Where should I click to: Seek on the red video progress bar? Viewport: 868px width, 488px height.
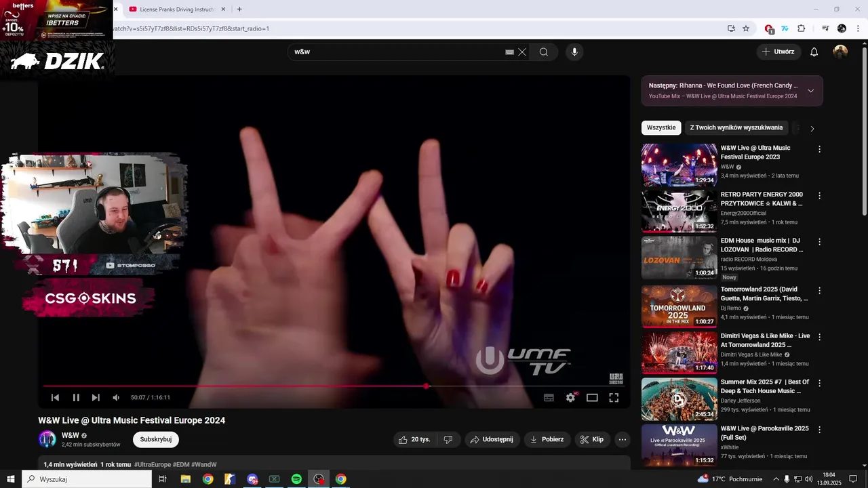coord(334,386)
